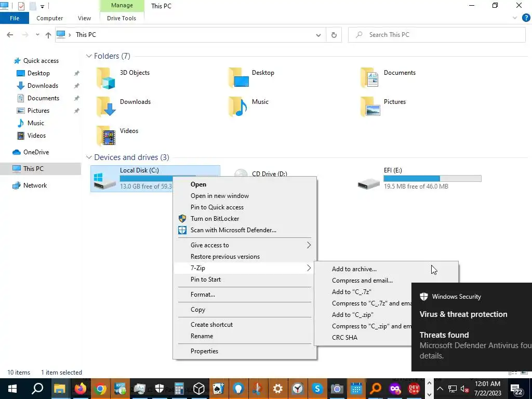Screen dimensions: 532x399
Task: Collapse the Devices and drives group
Action: (89, 157)
